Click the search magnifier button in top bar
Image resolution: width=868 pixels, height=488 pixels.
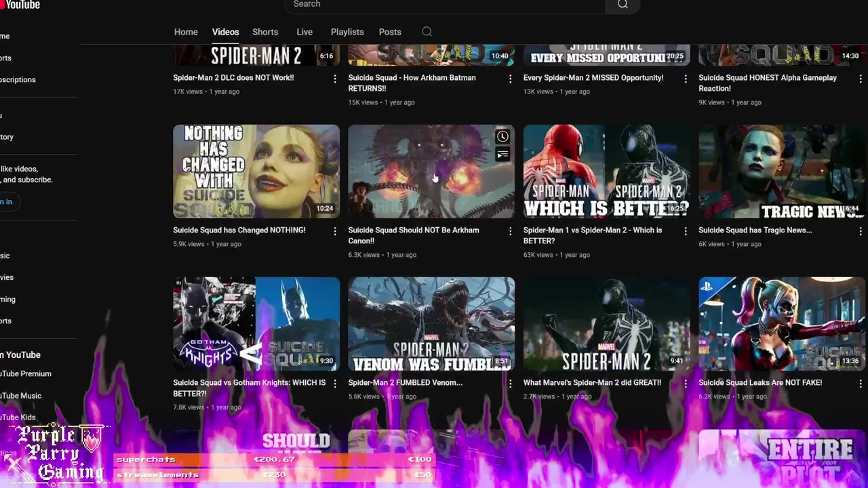pyautogui.click(x=623, y=5)
